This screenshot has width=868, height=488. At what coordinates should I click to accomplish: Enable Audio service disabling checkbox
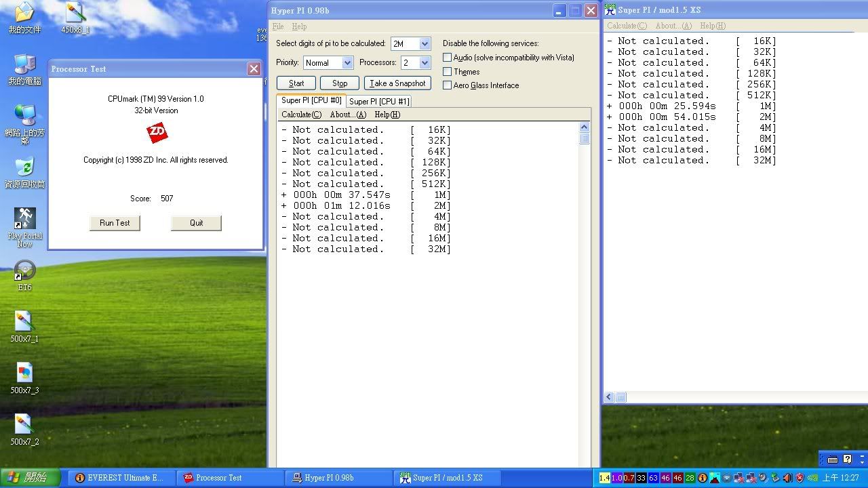point(447,58)
